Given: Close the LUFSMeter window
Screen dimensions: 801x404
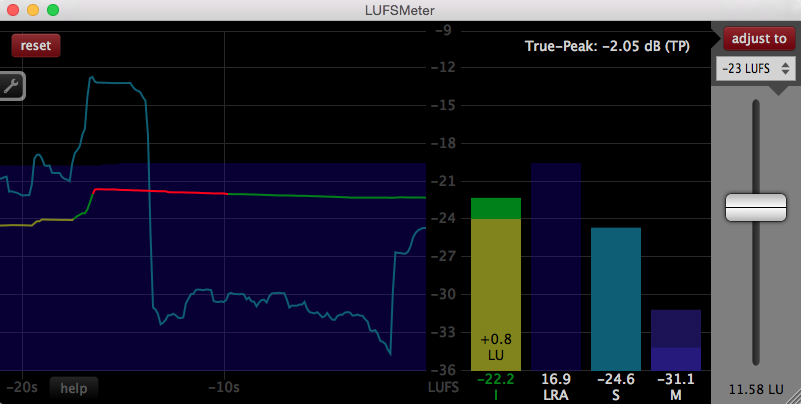Looking at the screenshot, I should tap(13, 10).
